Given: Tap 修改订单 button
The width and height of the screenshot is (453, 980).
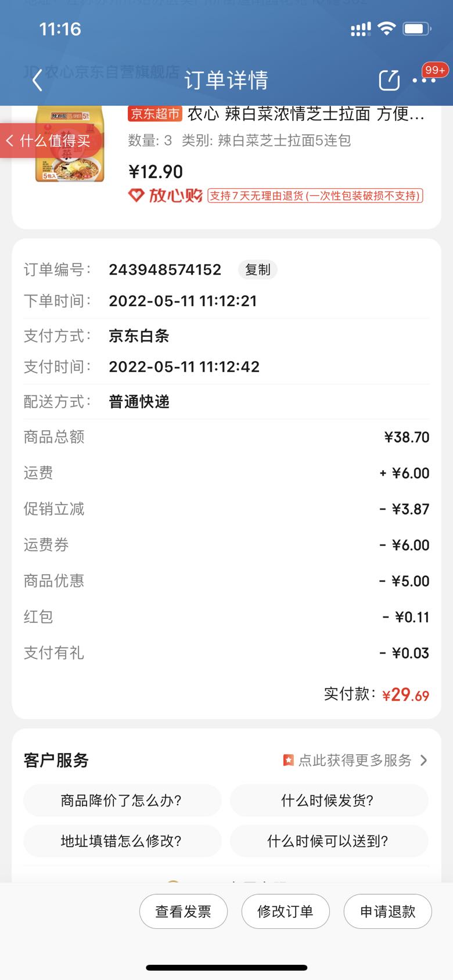Looking at the screenshot, I should 286,911.
